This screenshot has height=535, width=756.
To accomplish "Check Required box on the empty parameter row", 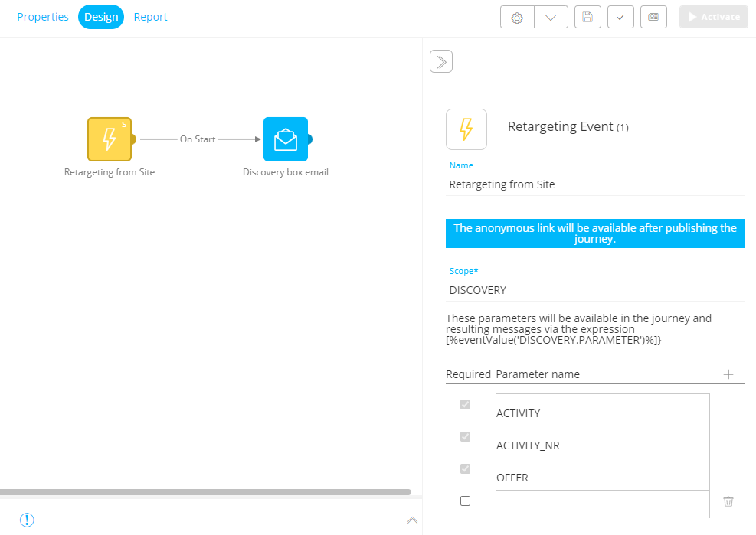I will (x=465, y=501).
